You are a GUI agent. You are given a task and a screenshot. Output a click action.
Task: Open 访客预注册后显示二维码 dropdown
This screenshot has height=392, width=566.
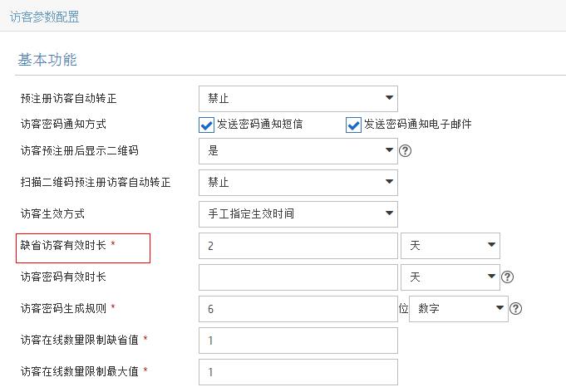click(298, 151)
